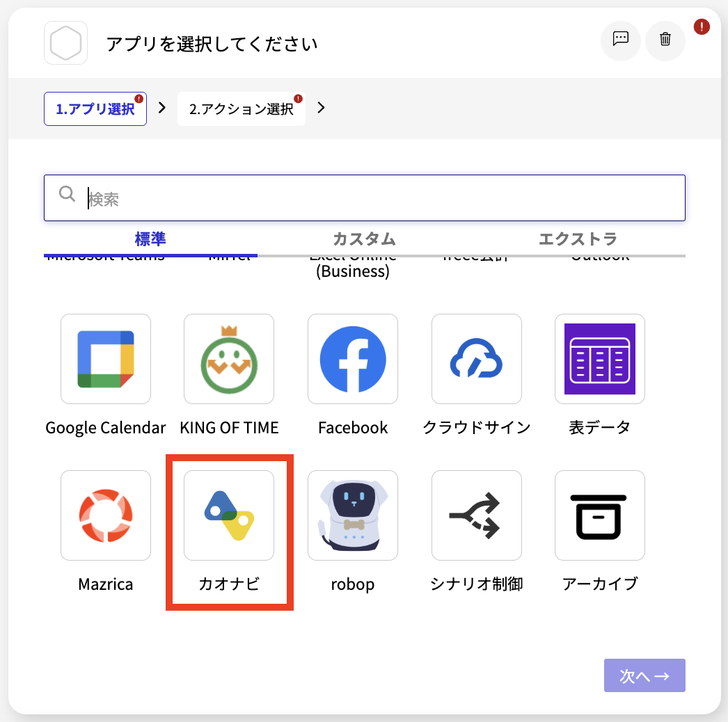The width and height of the screenshot is (728, 722).
Task: Click the empty hexagon app placeholder icon
Action: tap(65, 42)
